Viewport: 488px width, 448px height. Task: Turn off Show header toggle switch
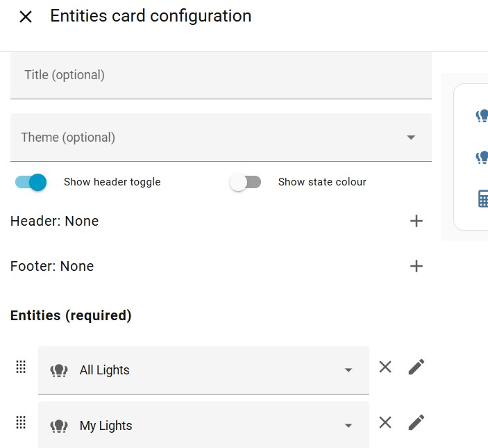point(31,182)
